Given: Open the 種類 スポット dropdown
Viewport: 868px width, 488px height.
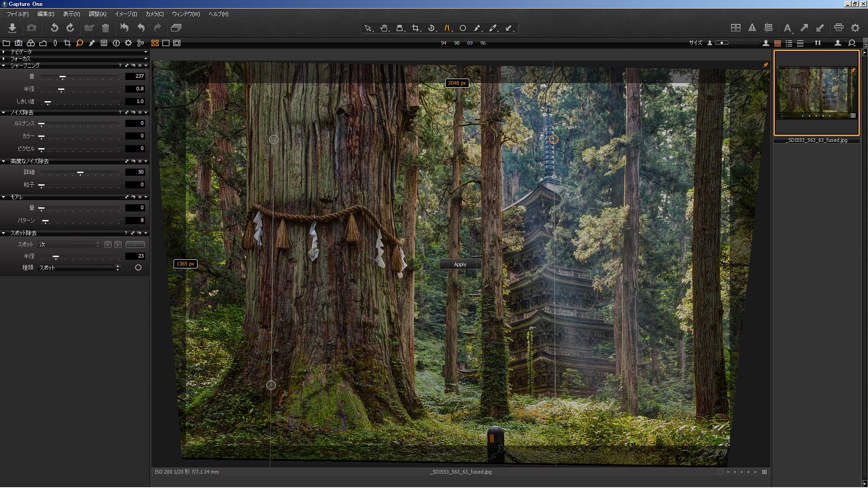Looking at the screenshot, I should tap(79, 268).
